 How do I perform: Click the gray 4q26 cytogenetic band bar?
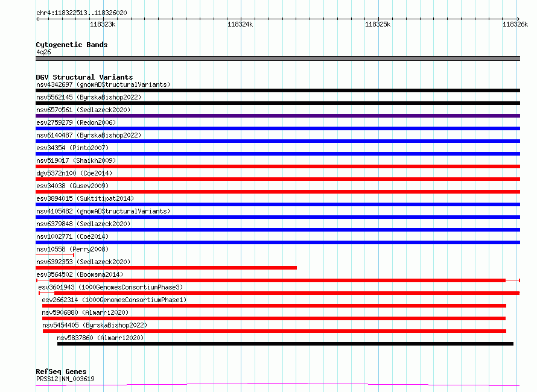(278, 58)
